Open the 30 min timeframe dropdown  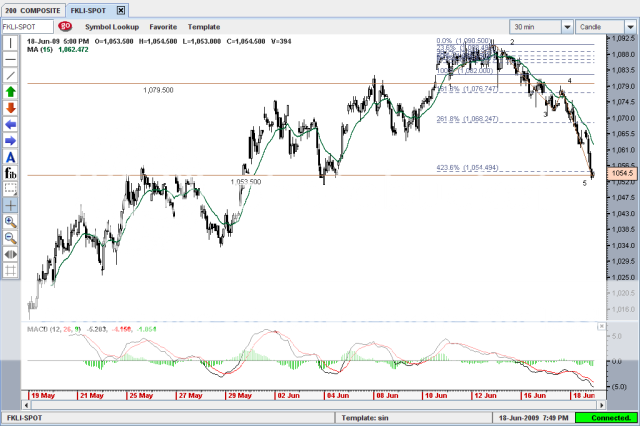point(542,26)
